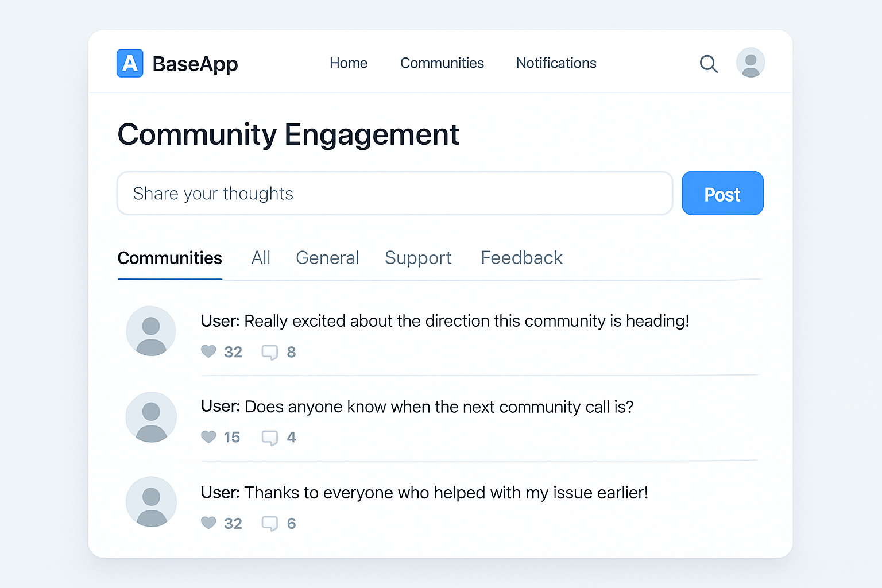Open the search tool

point(708,64)
